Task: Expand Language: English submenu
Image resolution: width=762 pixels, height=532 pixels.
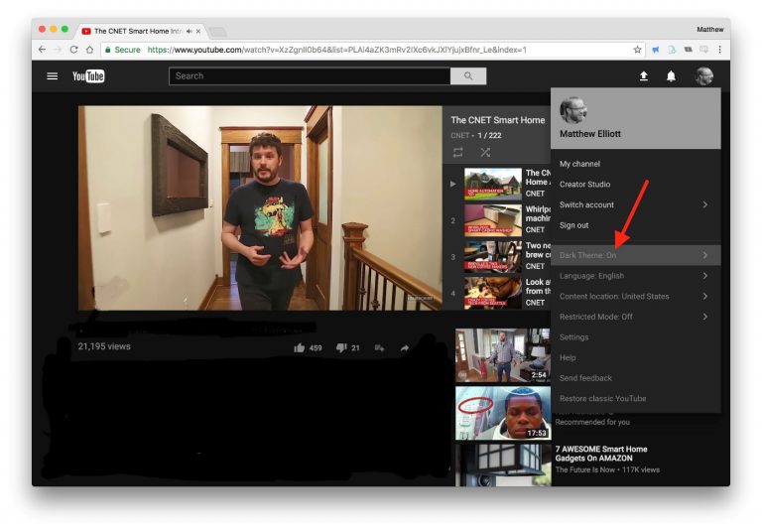Action: [x=636, y=276]
